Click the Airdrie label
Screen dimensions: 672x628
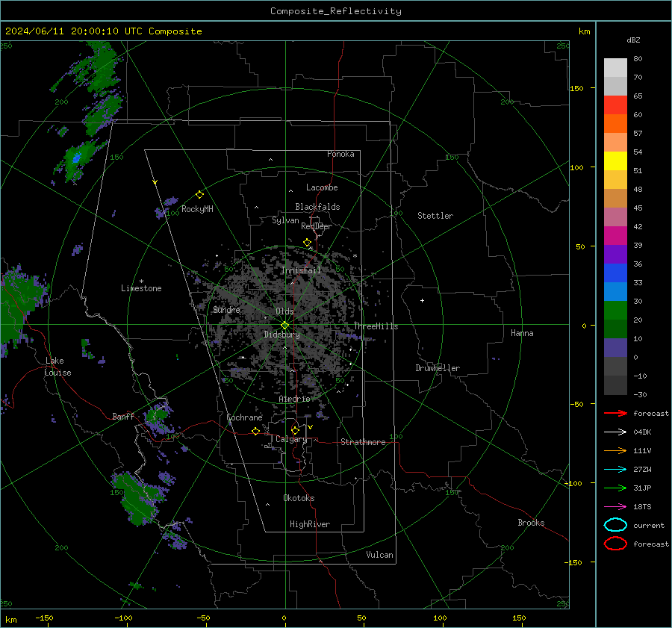tap(294, 399)
